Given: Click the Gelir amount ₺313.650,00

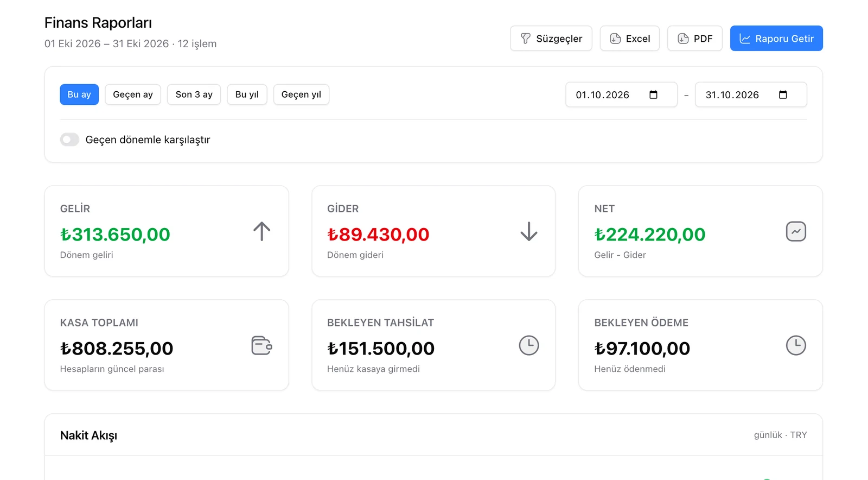Looking at the screenshot, I should point(115,234).
